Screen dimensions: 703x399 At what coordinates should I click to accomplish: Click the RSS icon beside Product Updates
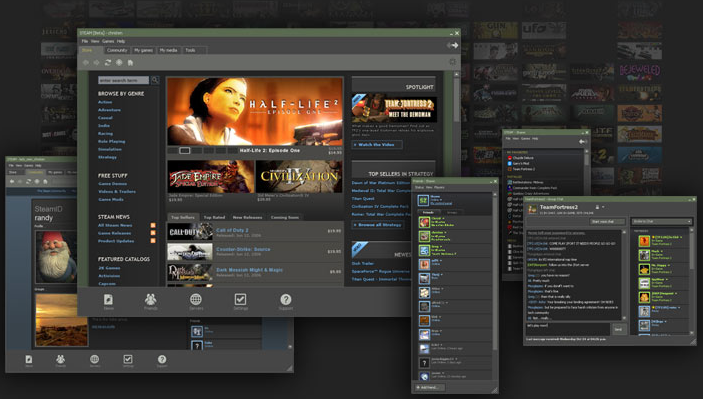pyautogui.click(x=153, y=241)
